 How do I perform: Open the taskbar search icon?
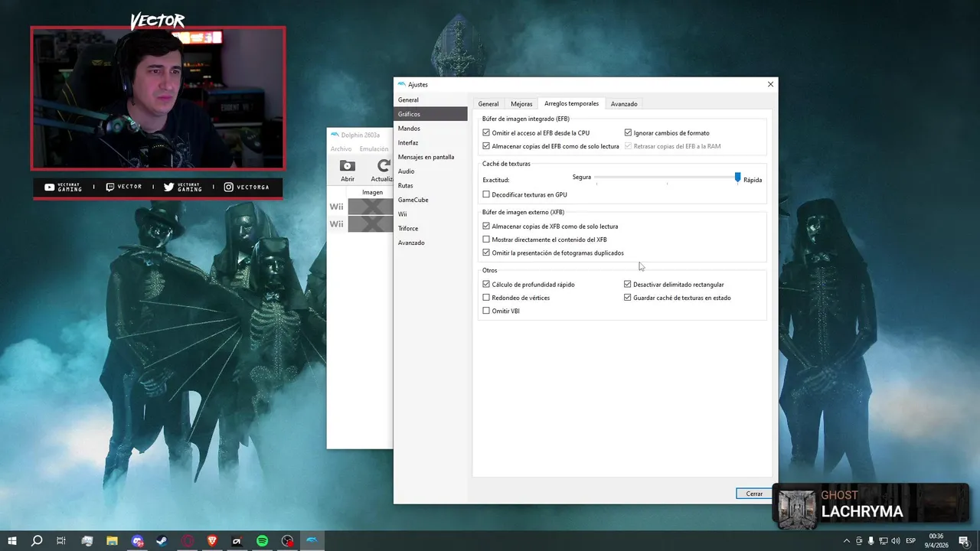[x=37, y=541]
